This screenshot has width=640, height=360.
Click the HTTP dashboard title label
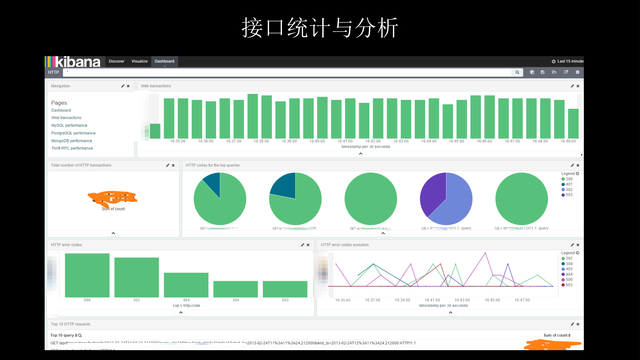pyautogui.click(x=53, y=72)
